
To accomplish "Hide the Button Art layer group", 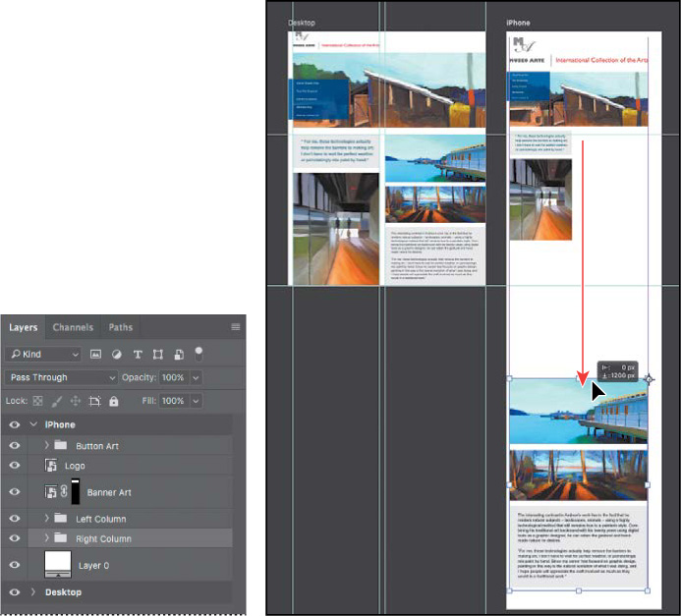I will tap(14, 445).
